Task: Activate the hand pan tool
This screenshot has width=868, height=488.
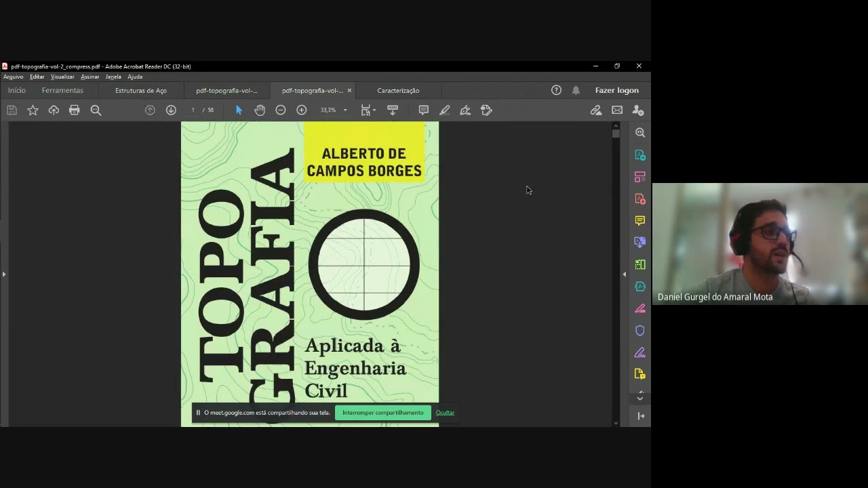Action: (x=260, y=110)
